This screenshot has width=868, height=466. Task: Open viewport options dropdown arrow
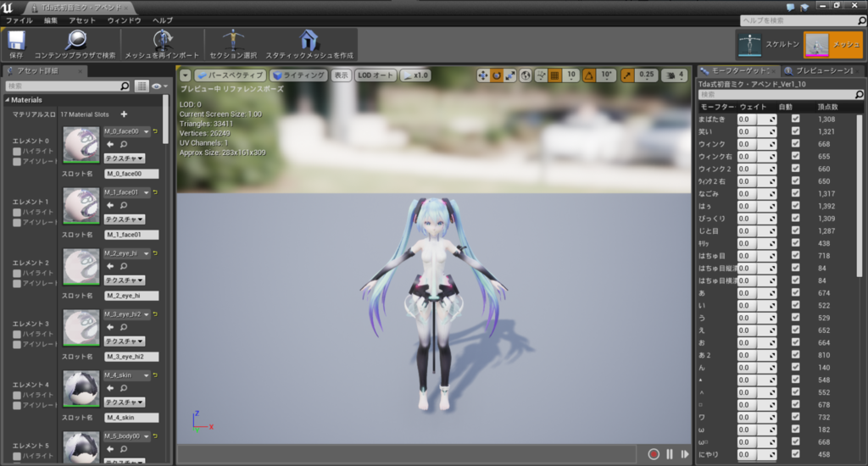coord(186,75)
